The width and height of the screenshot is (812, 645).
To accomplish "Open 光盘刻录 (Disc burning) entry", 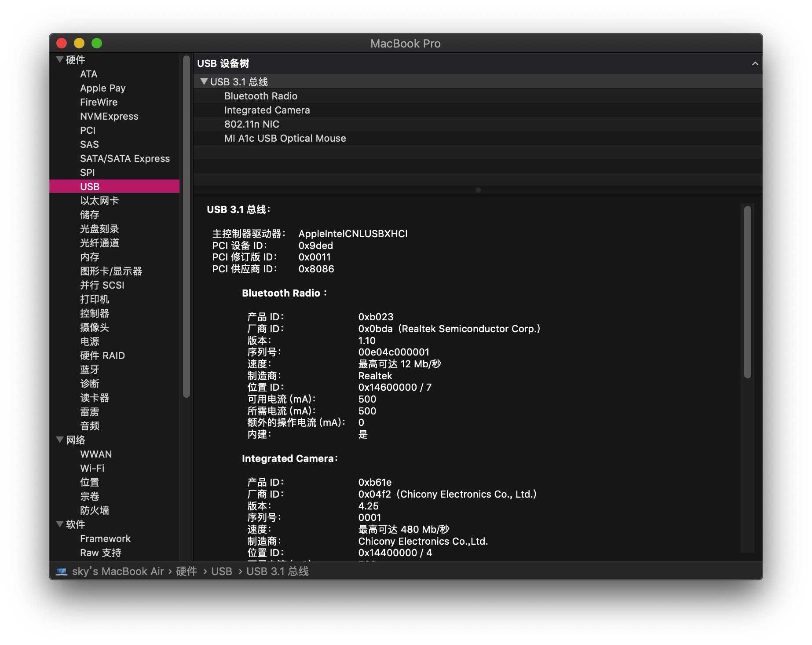I will coord(99,229).
